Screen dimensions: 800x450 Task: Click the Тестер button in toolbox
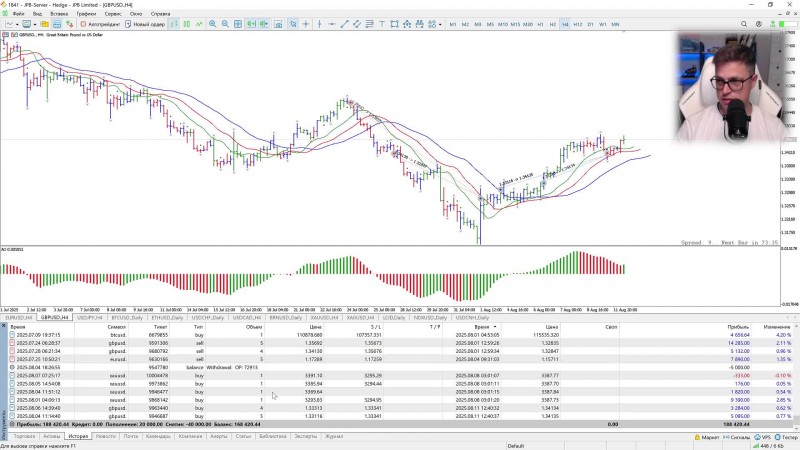(786, 437)
